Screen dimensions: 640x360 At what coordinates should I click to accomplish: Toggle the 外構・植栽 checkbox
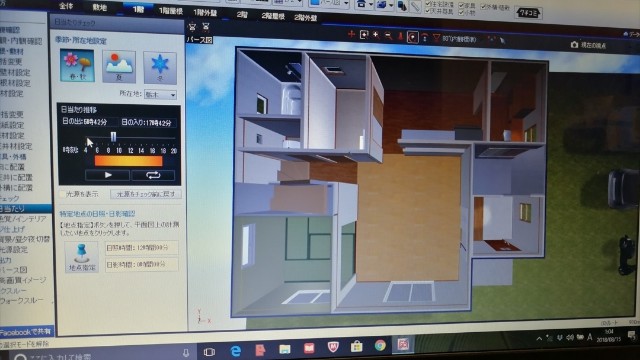[x=484, y=7]
